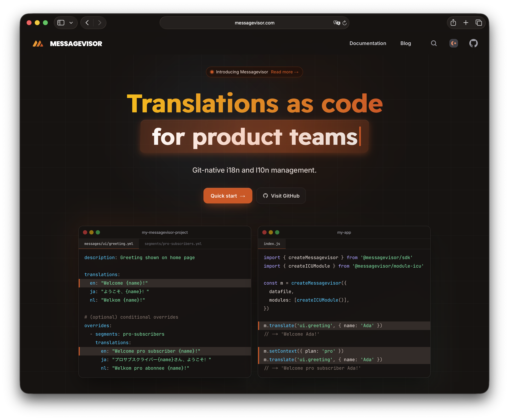The image size is (509, 420).
Task: Click my-messagevisor-project window title
Action: [165, 232]
